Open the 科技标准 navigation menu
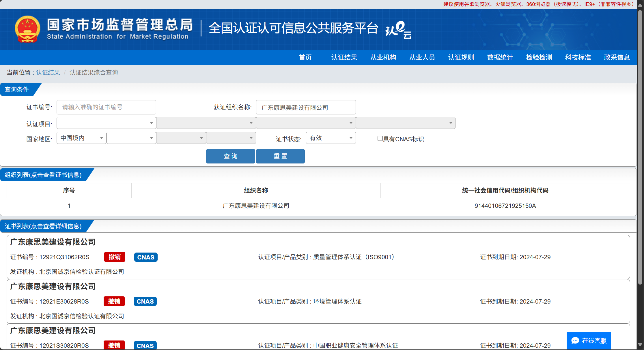The image size is (644, 350). pyautogui.click(x=578, y=57)
